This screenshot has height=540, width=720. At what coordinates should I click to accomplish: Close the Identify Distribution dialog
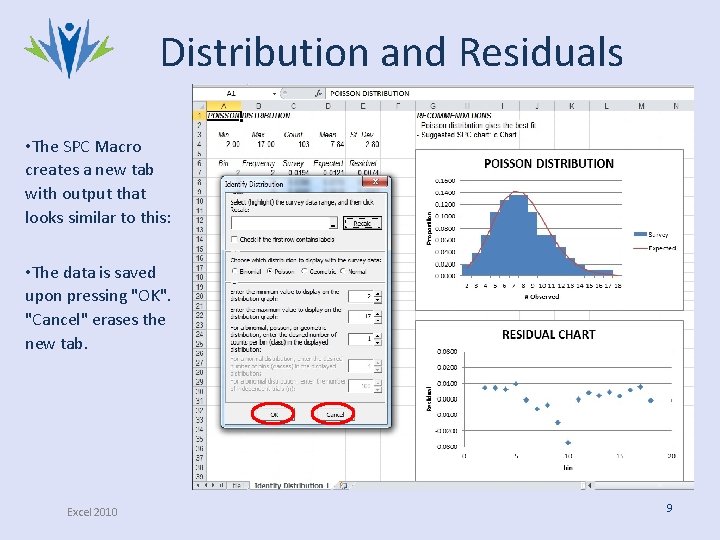tap(375, 182)
